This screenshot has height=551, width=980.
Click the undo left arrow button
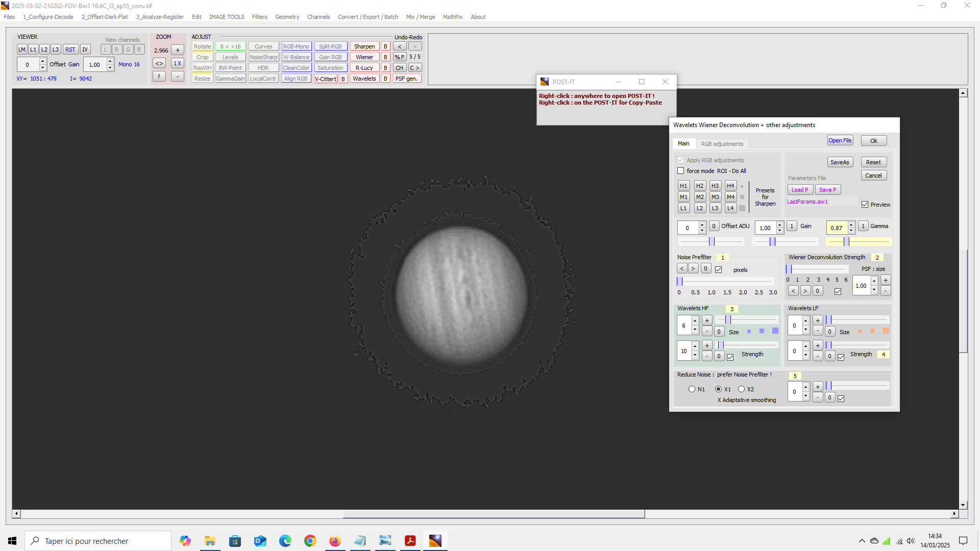(x=400, y=46)
